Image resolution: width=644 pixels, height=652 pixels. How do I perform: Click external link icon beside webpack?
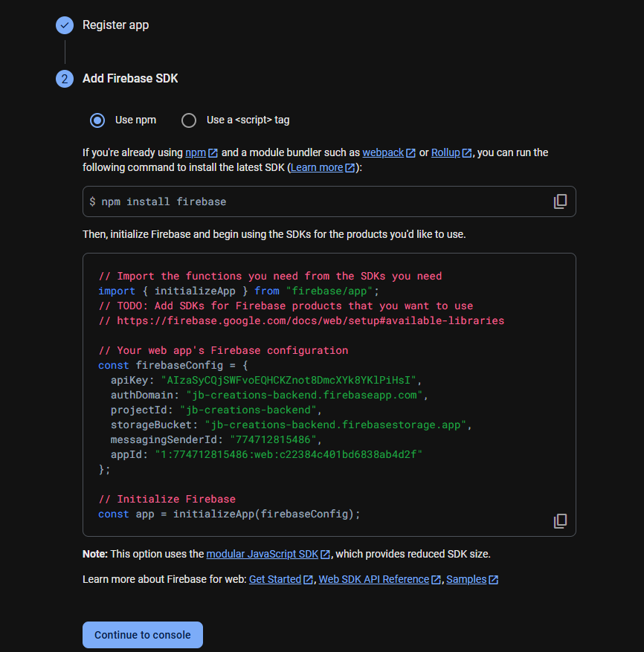410,153
